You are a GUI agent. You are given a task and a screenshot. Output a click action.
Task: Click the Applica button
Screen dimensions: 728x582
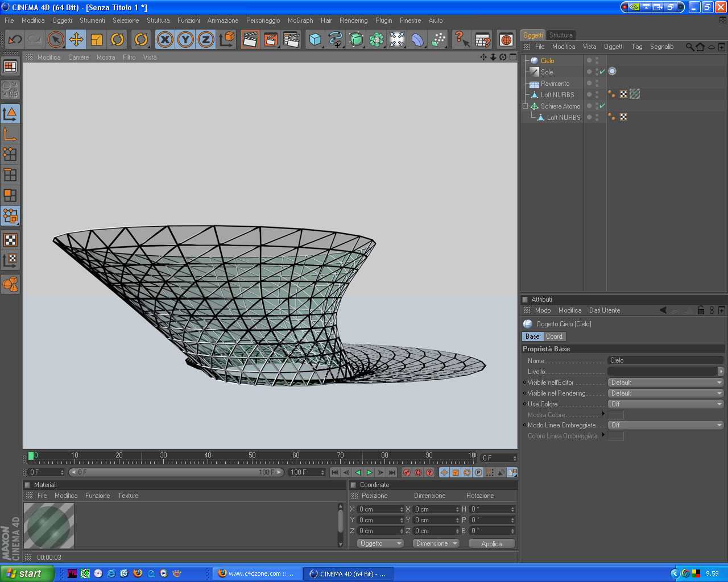491,544
